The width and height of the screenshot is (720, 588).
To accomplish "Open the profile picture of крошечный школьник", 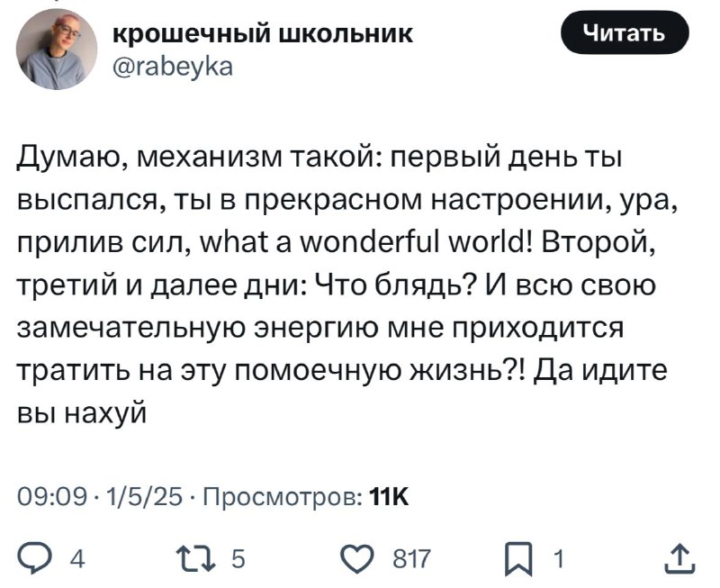I will 57,50.
